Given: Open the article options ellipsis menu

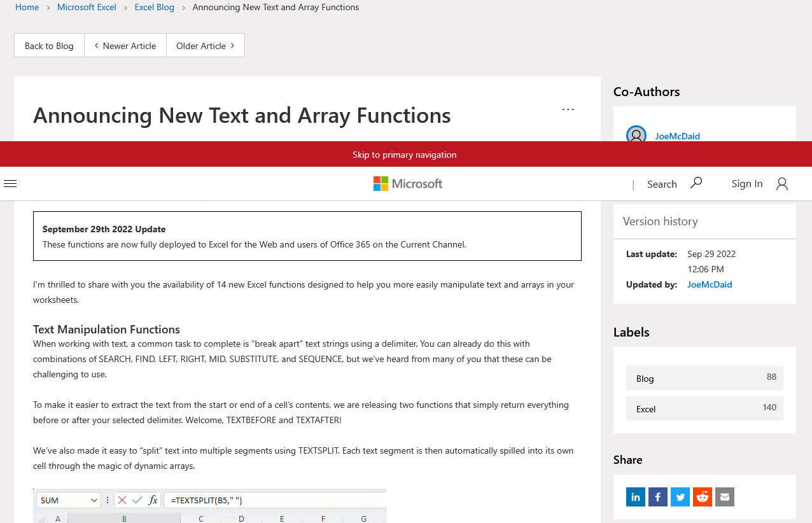Looking at the screenshot, I should pos(568,109).
